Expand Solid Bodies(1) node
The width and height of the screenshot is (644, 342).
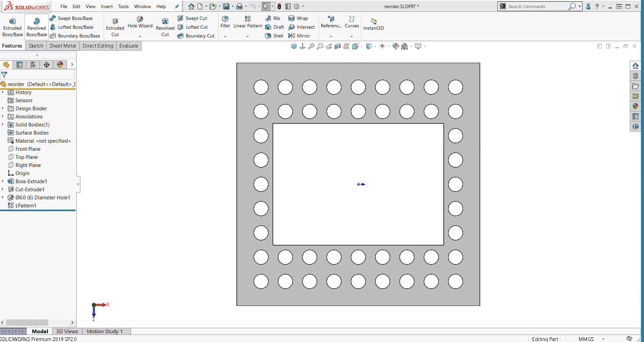coord(3,124)
